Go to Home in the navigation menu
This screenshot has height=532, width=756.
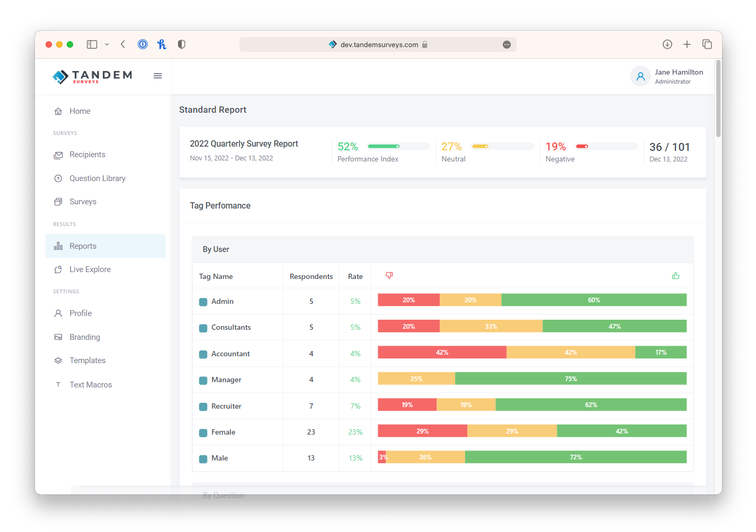tap(79, 111)
